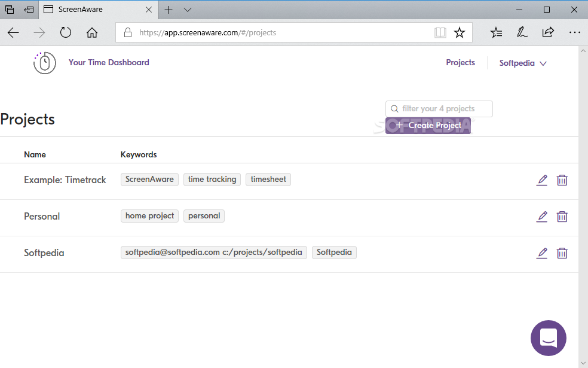
Task: Open the Projects navigation link
Action: (461, 63)
